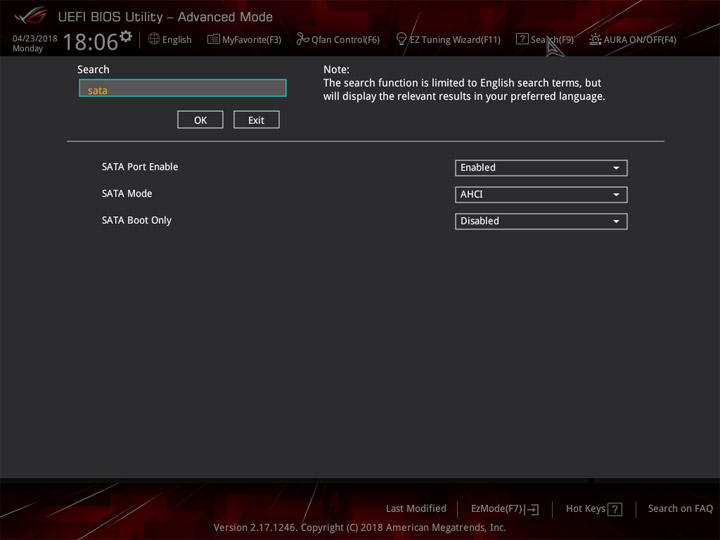Focus the search field containing sata

(183, 88)
